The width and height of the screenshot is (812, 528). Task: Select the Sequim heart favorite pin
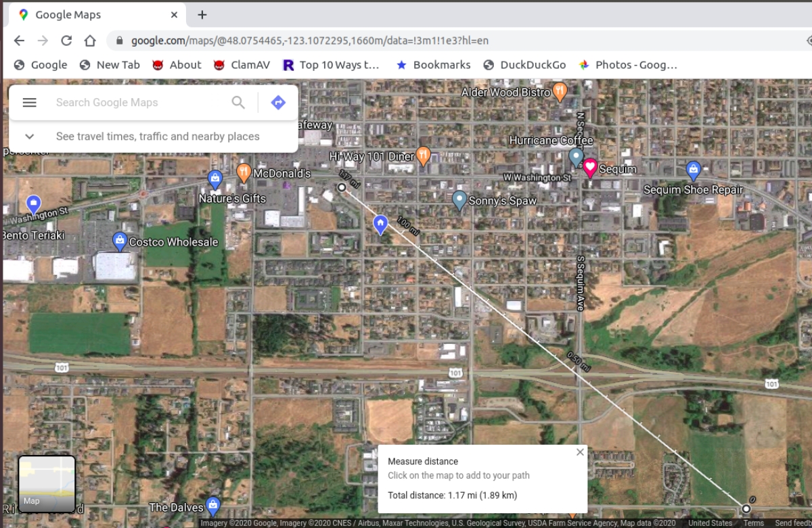(x=590, y=168)
